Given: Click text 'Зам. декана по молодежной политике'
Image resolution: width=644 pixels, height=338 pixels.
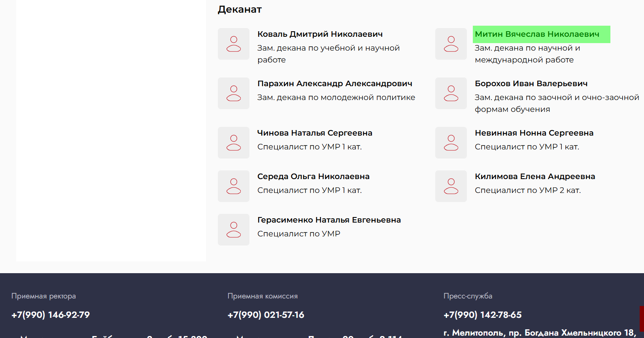Looking at the screenshot, I should click(x=336, y=97).
